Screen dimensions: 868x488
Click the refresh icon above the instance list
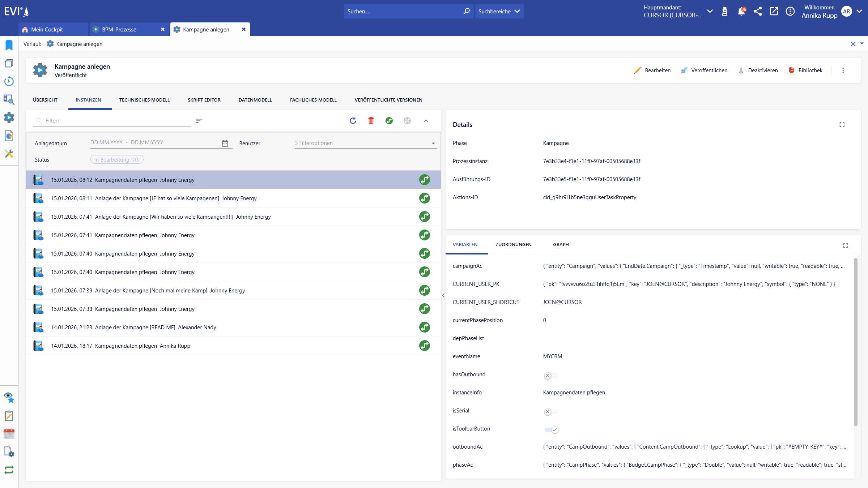click(353, 121)
